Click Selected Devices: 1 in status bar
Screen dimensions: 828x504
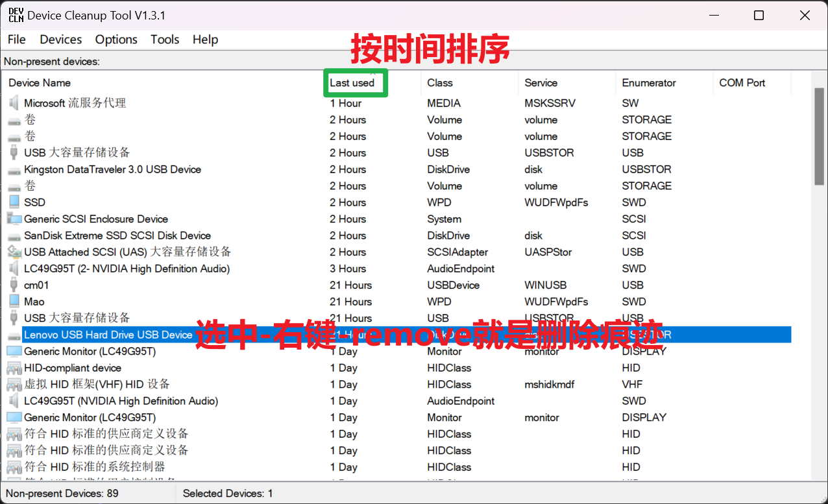228,494
